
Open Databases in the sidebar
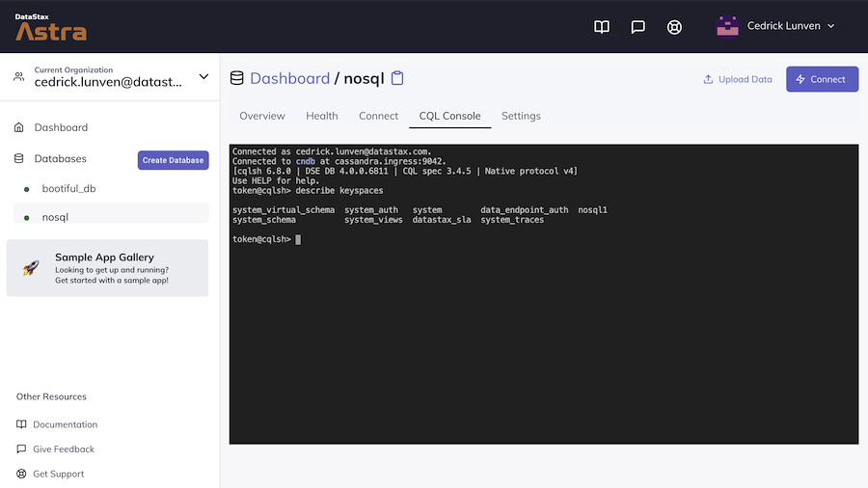(61, 159)
